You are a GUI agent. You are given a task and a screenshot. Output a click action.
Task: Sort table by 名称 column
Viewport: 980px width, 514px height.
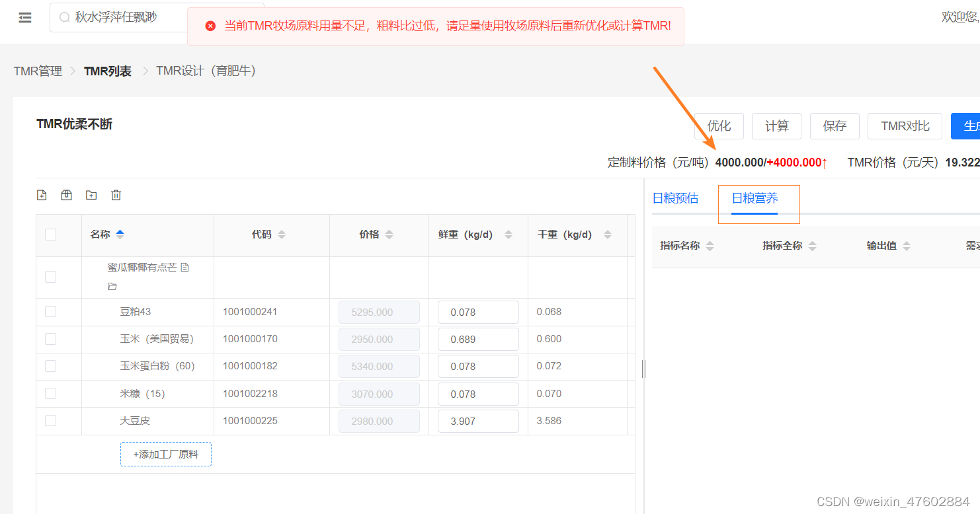(120, 234)
